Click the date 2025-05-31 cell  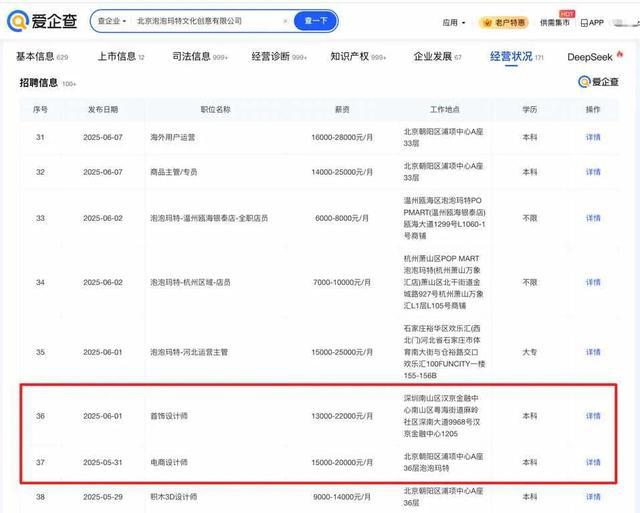[x=103, y=462]
